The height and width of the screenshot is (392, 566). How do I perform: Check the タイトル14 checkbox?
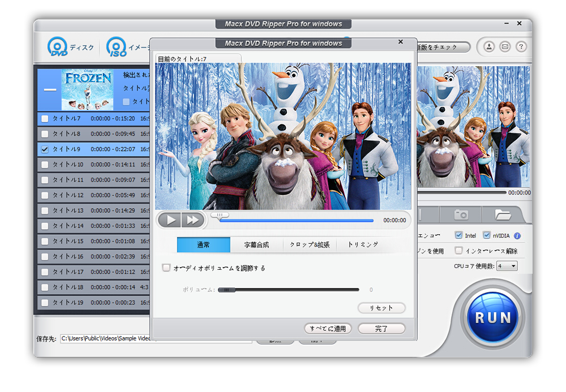click(x=45, y=226)
